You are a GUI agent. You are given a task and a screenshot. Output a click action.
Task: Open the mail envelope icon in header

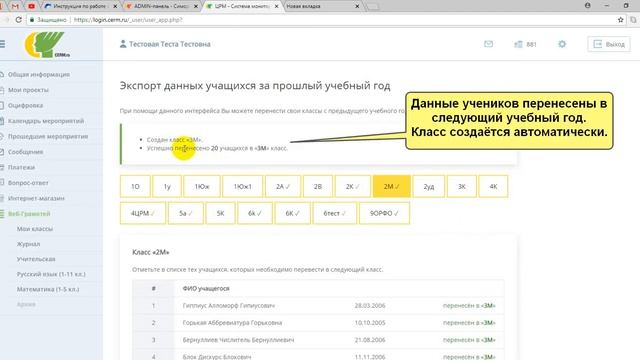pyautogui.click(x=488, y=44)
